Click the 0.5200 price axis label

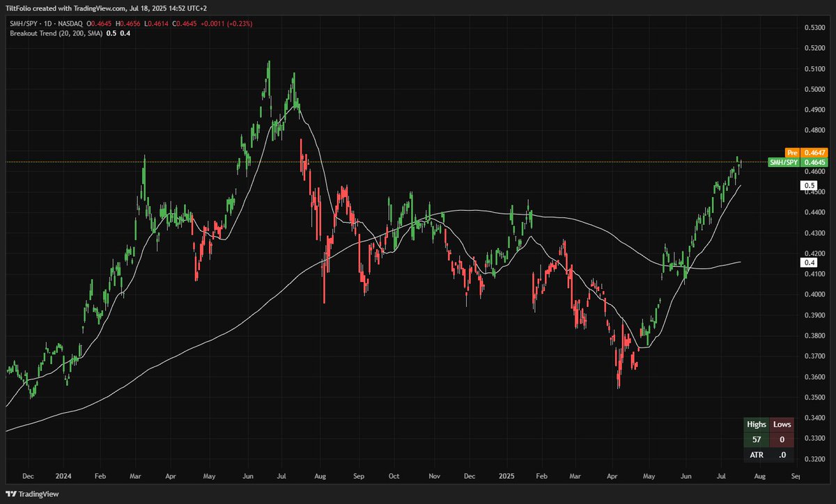(x=814, y=48)
